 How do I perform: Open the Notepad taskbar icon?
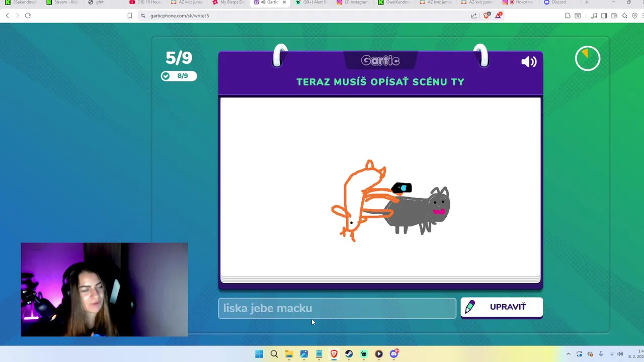tap(319, 354)
